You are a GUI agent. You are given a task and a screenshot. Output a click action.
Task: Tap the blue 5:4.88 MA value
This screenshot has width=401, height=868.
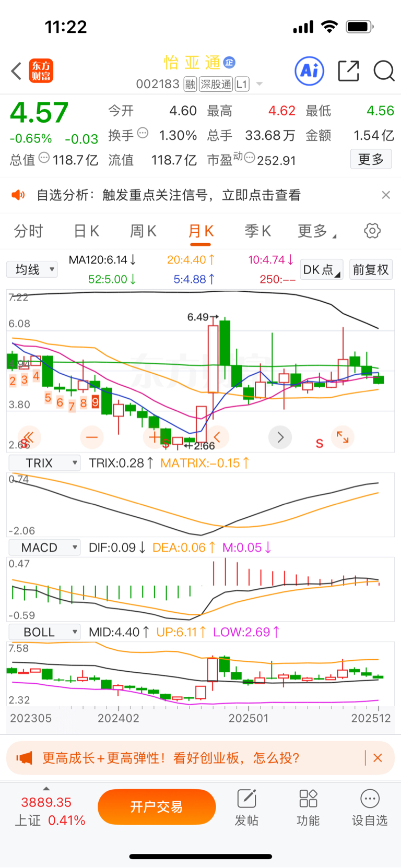tap(194, 279)
